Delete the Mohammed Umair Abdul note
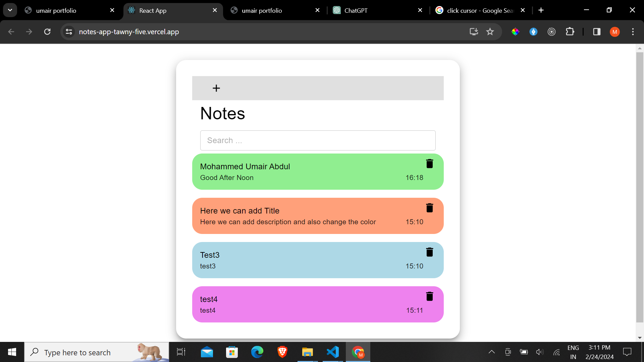This screenshot has width=644, height=362. [x=429, y=164]
